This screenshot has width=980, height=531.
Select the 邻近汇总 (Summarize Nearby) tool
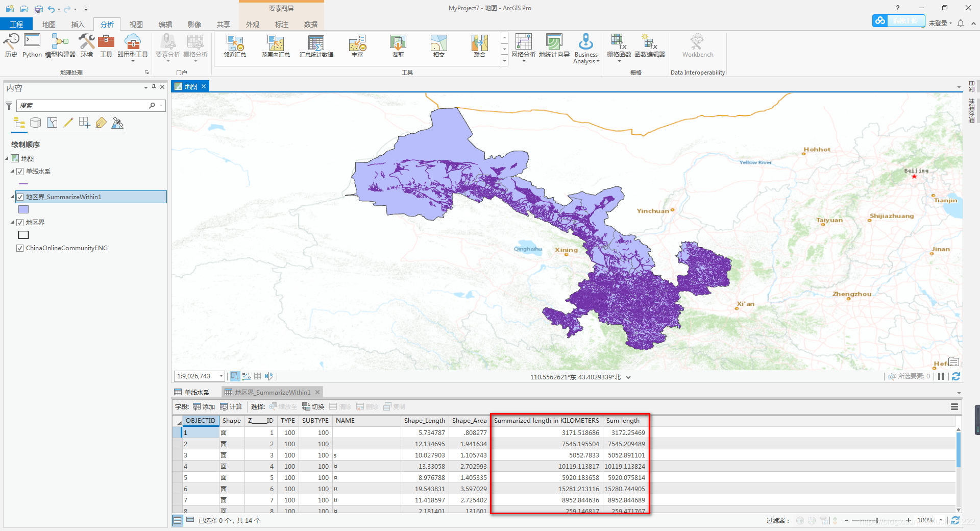pyautogui.click(x=235, y=46)
